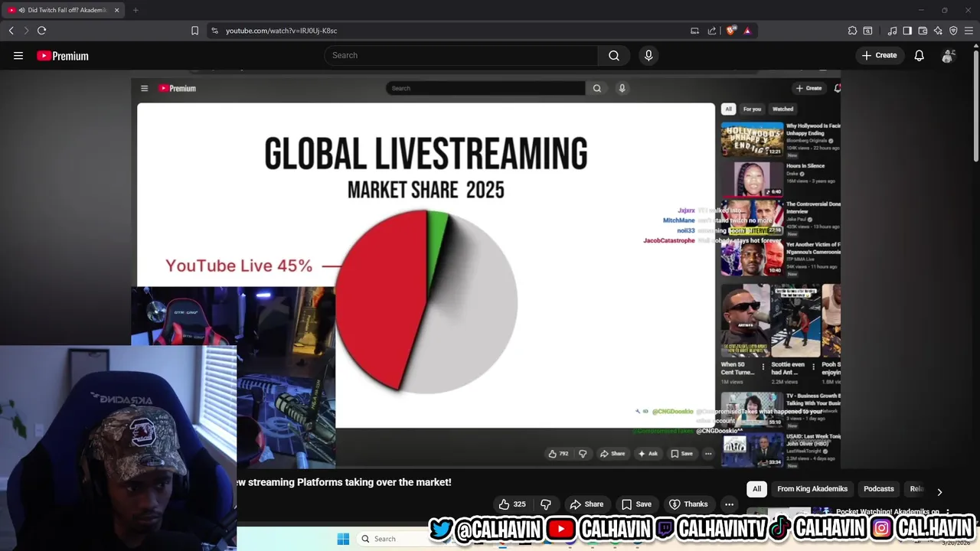Pause the video by clicking the player
This screenshot has height=551, width=980.
pyautogui.click(x=485, y=268)
